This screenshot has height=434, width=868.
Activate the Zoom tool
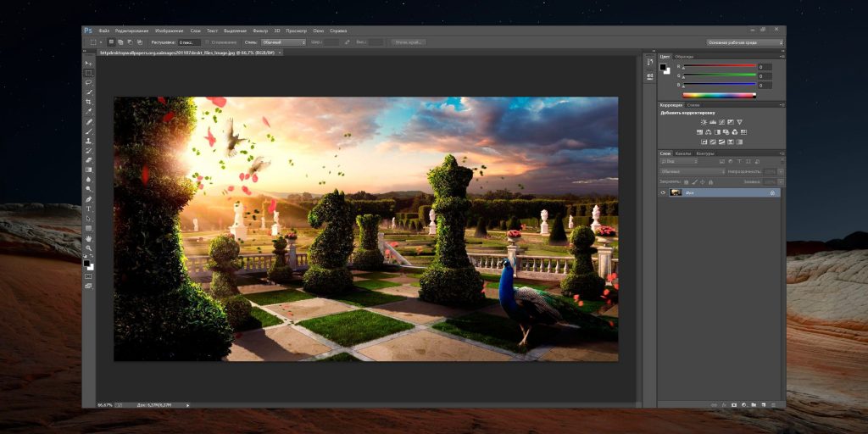tap(88, 248)
